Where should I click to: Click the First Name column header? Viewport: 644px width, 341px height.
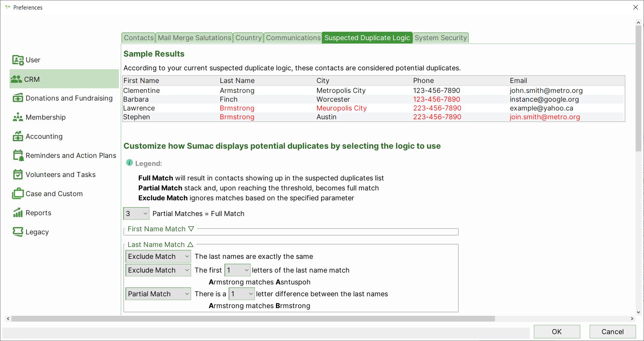171,81
